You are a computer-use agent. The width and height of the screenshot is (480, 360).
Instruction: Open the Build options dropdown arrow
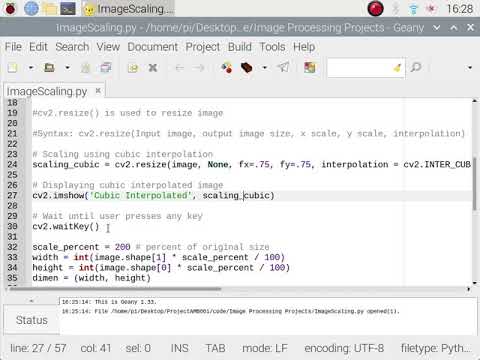click(x=265, y=68)
